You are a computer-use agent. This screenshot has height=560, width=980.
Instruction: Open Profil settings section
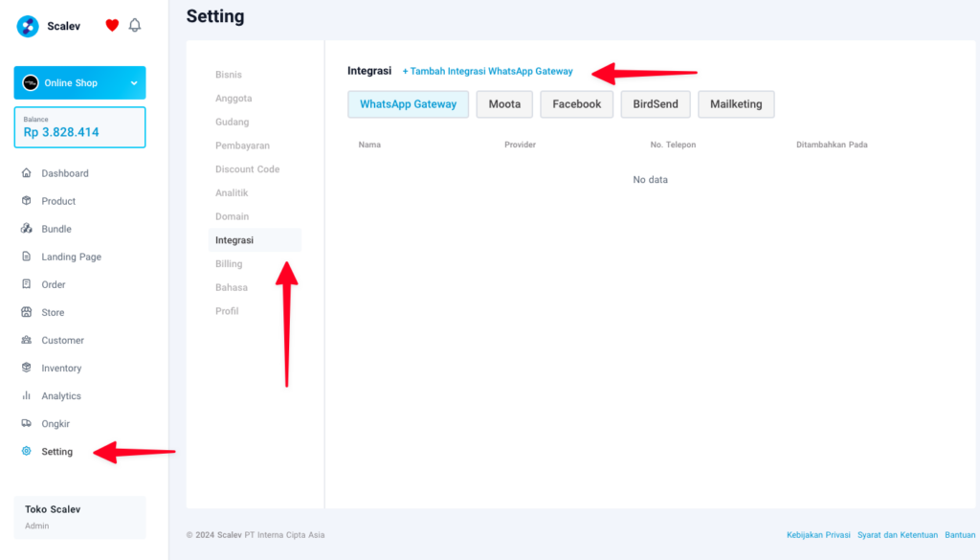tap(227, 311)
